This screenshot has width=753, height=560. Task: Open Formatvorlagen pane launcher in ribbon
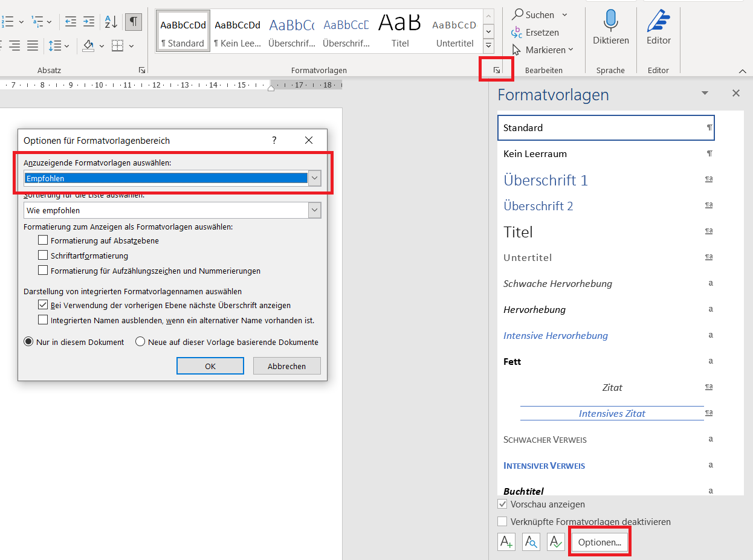coord(496,70)
